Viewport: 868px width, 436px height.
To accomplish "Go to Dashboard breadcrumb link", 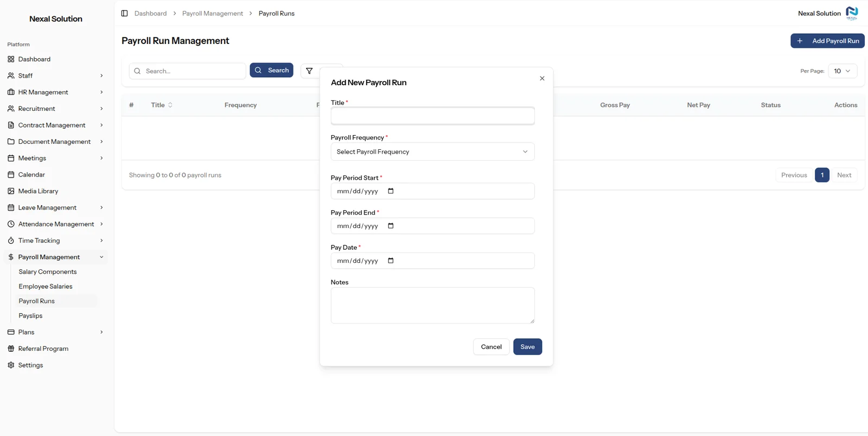I will pyautogui.click(x=151, y=14).
